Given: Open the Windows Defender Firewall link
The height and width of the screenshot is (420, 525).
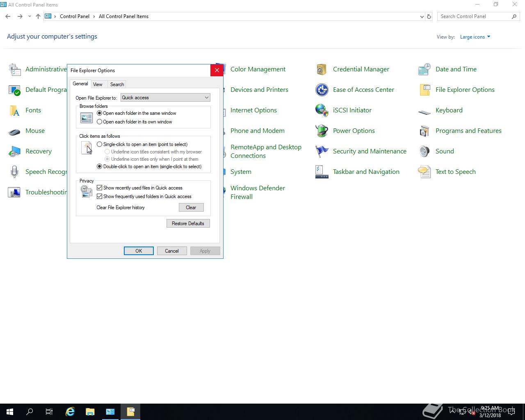Looking at the screenshot, I should click(x=258, y=192).
